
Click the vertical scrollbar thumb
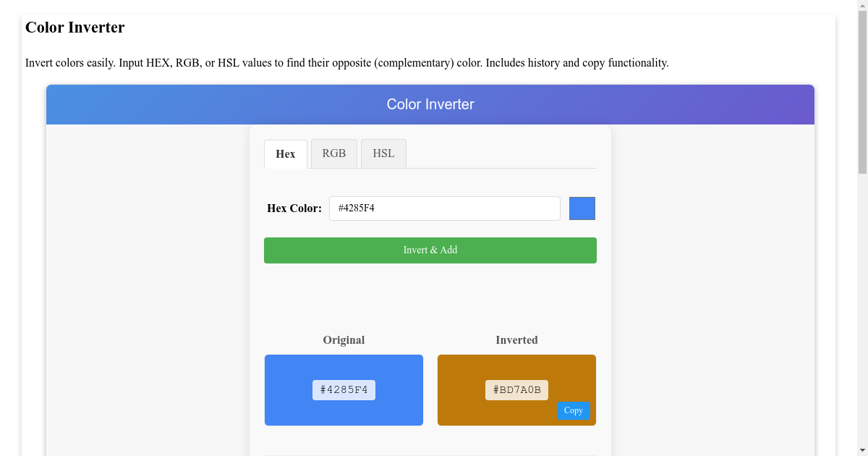pos(862,90)
